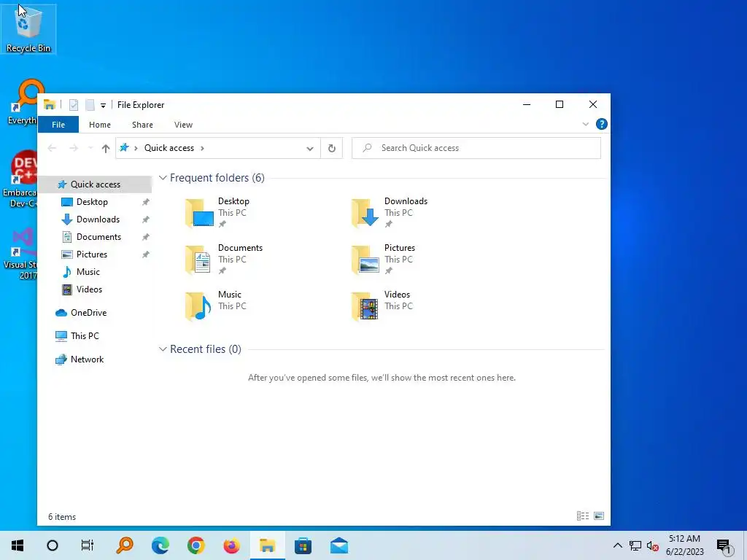Select Pictures in the navigation pane
This screenshot has width=747, height=560.
91,254
